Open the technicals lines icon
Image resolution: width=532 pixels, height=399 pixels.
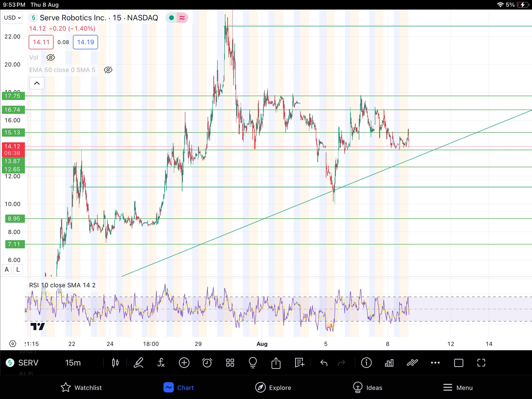(412, 363)
